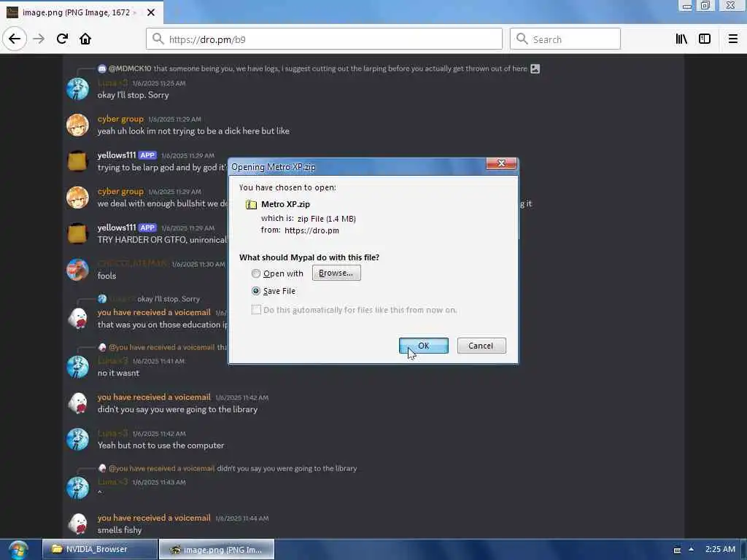
Task: Click the image.png taskbar button
Action: [216, 549]
